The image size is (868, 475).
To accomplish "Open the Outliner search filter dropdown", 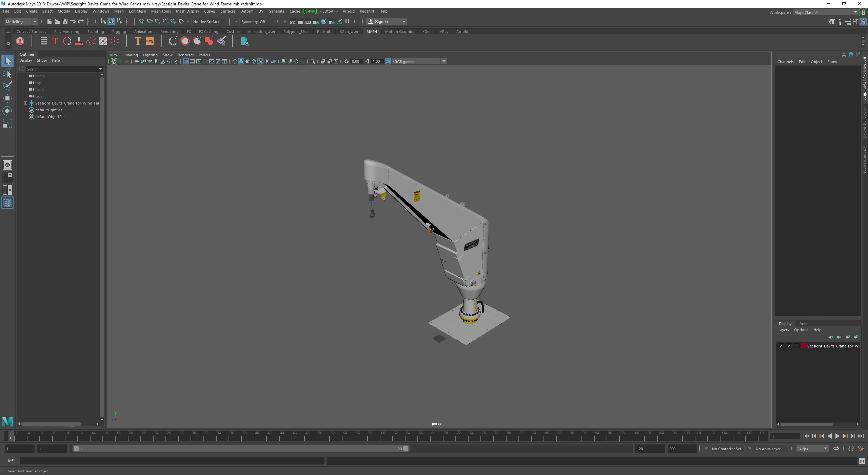I will [x=100, y=69].
